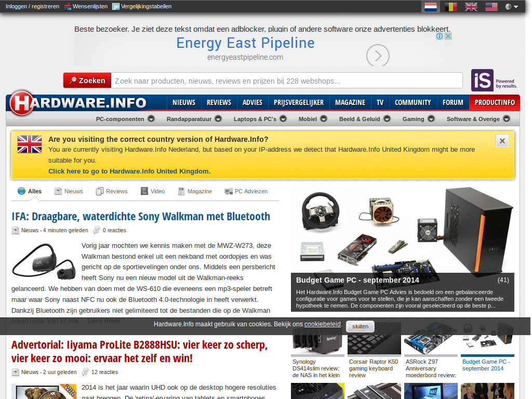Open the Budget Game PC september 2014 feature
Viewport: 532px width, 399px height.
click(x=357, y=280)
